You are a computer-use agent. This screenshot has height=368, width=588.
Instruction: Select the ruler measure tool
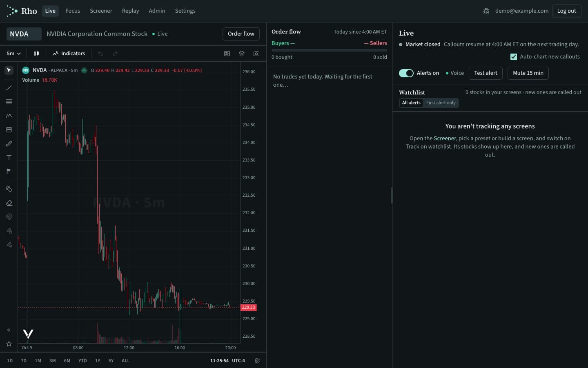(9, 189)
